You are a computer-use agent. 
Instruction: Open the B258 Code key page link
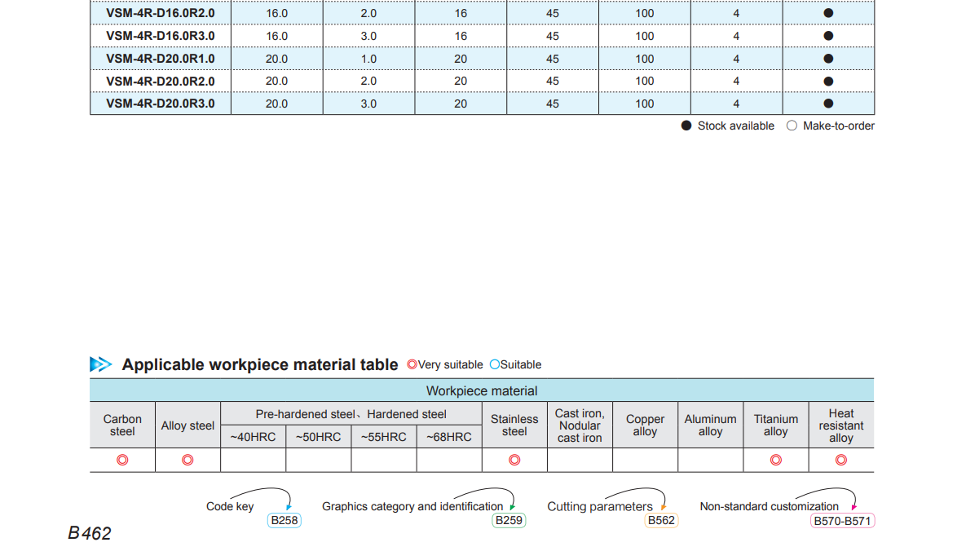(284, 520)
